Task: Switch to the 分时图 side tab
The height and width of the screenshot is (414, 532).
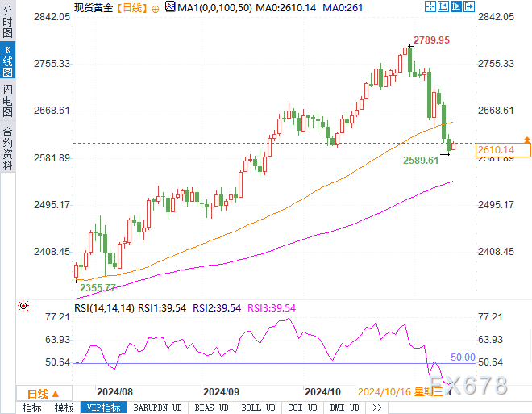Action: point(7,25)
